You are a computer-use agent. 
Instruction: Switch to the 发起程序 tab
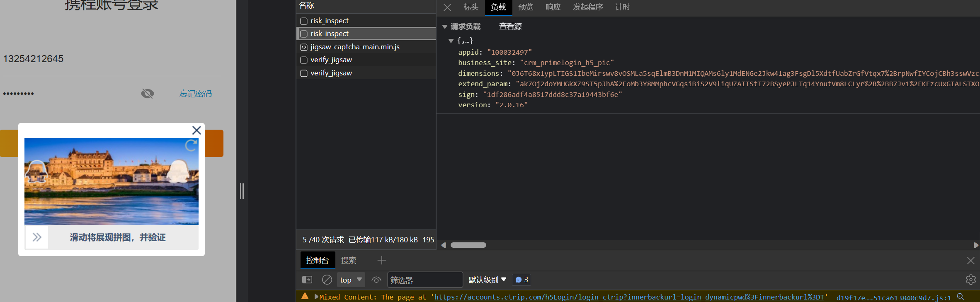(x=588, y=7)
